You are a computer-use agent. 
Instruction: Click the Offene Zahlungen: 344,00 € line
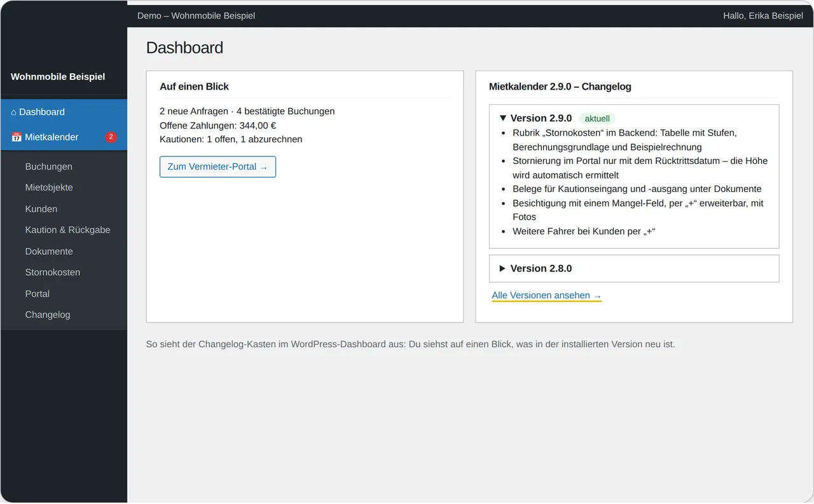click(x=218, y=125)
